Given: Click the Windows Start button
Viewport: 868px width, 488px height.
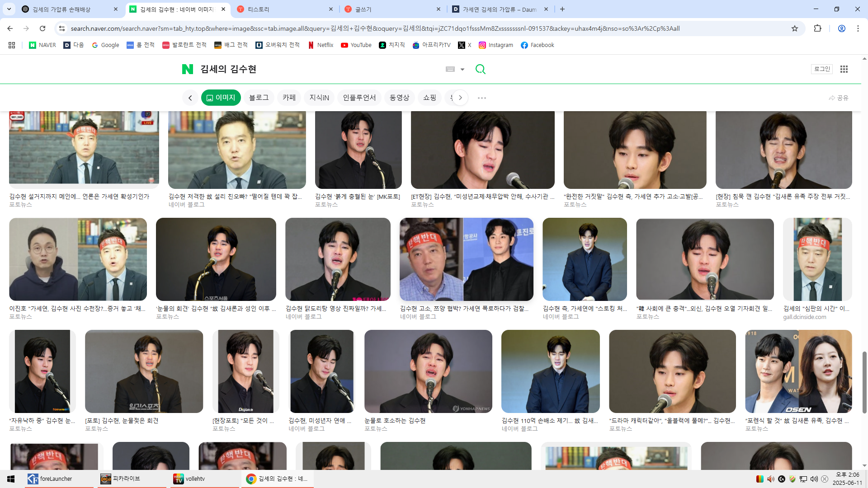Looking at the screenshot, I should (11, 479).
